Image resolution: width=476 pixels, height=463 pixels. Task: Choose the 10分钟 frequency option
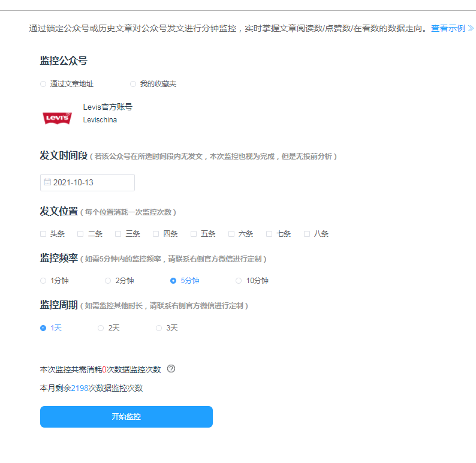click(x=239, y=281)
